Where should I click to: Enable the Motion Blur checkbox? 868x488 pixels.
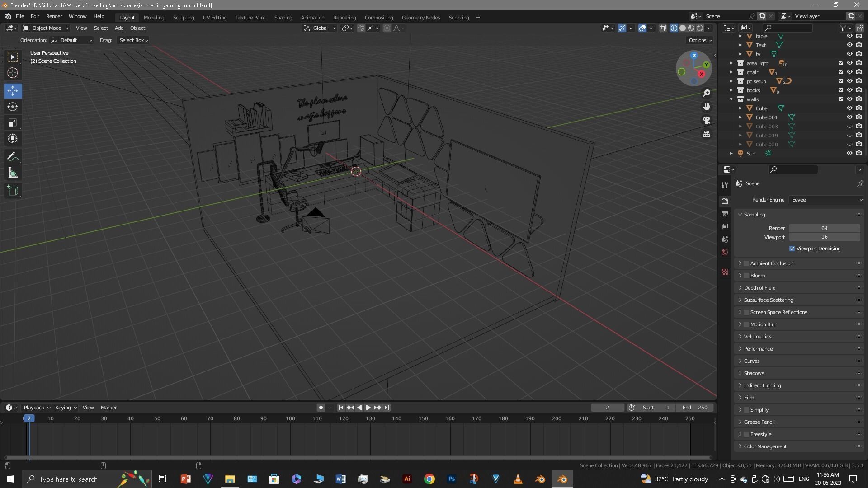(x=746, y=324)
